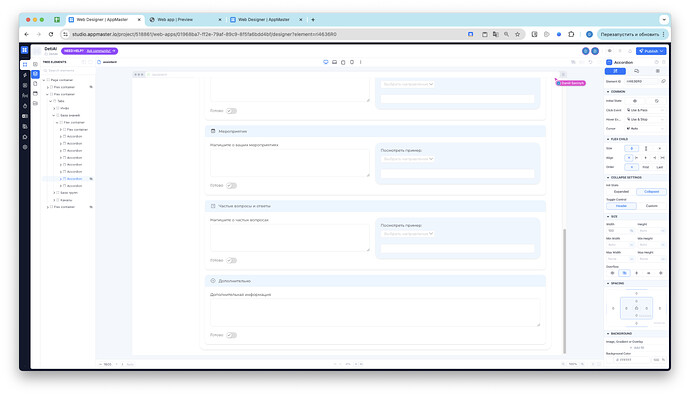Viewport: 690px width, 396px height.
Task: Click the canvas vertical scrollbar
Action: tap(565, 290)
